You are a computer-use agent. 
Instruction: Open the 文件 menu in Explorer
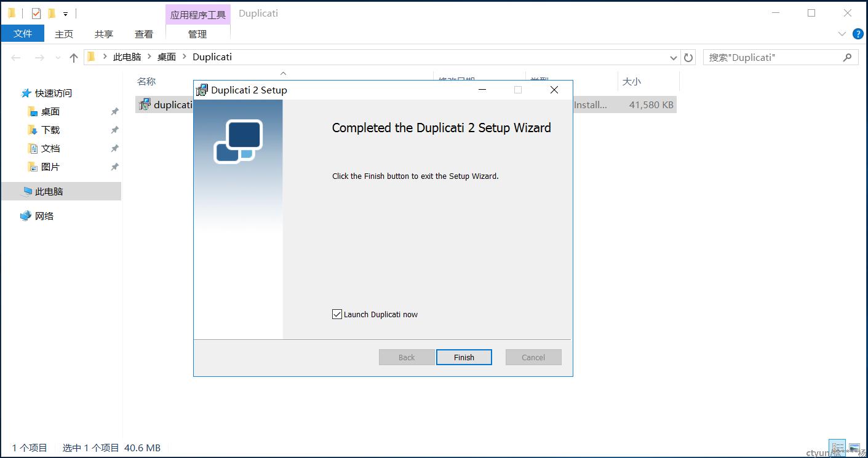click(x=23, y=34)
